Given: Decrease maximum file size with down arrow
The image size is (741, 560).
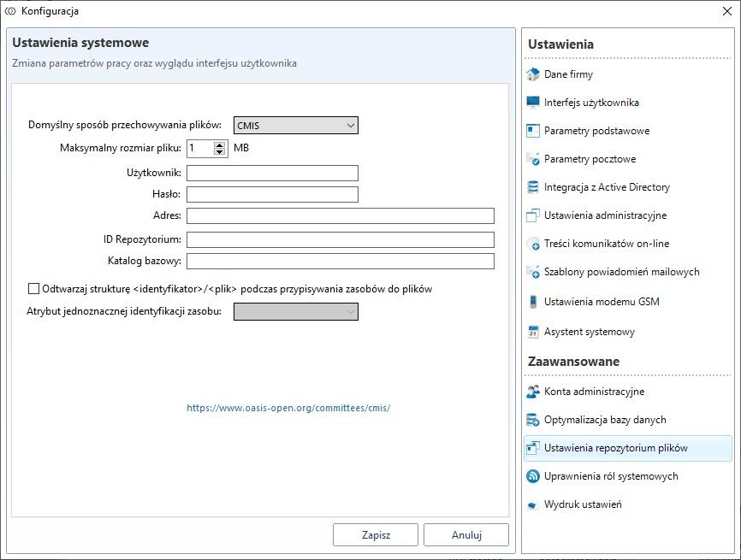Looking at the screenshot, I should click(219, 152).
